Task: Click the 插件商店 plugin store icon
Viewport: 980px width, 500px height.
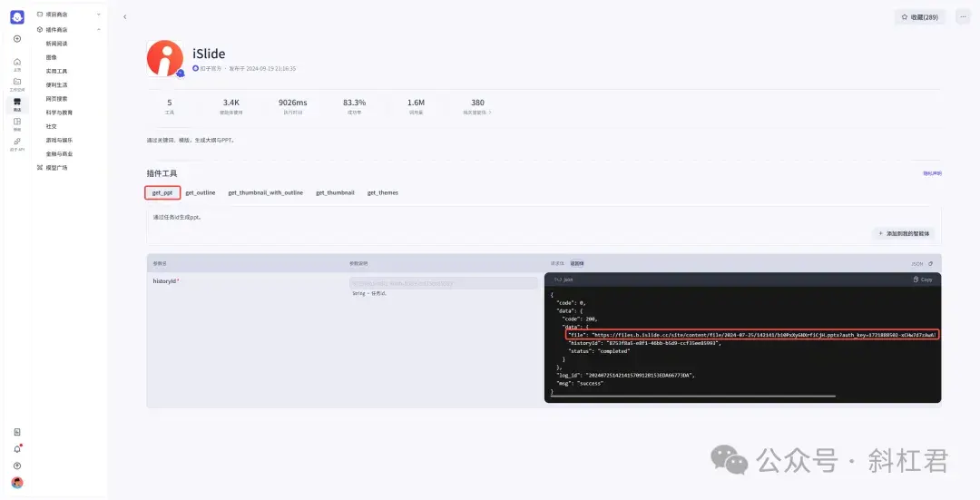Action: pyautogui.click(x=40, y=29)
